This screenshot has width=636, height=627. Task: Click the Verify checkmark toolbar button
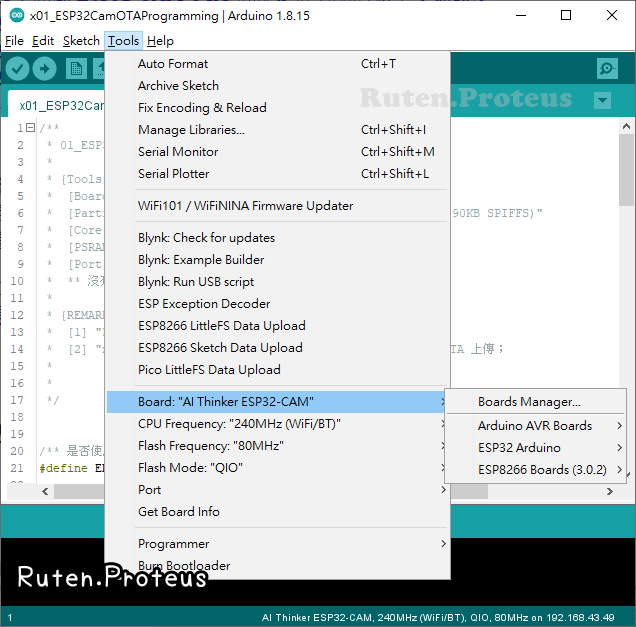point(17,69)
